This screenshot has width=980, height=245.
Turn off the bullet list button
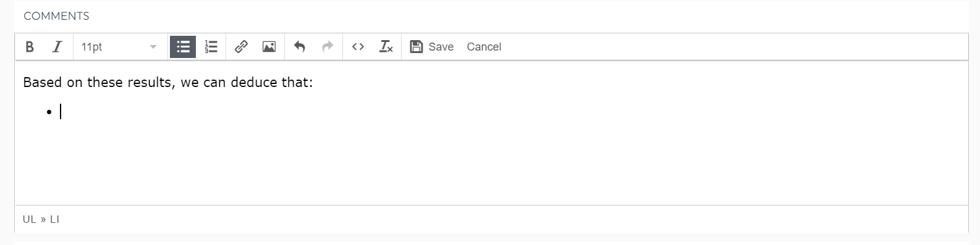[x=183, y=47]
